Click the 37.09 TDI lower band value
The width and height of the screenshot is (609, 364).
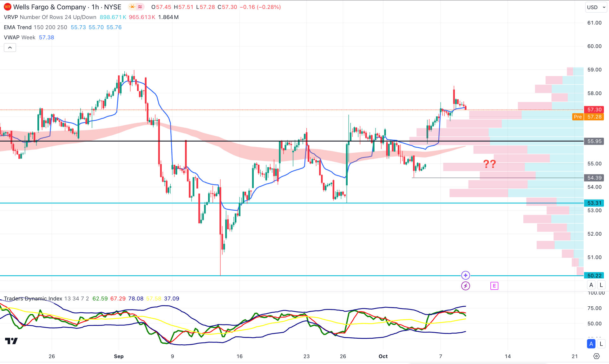point(172,298)
